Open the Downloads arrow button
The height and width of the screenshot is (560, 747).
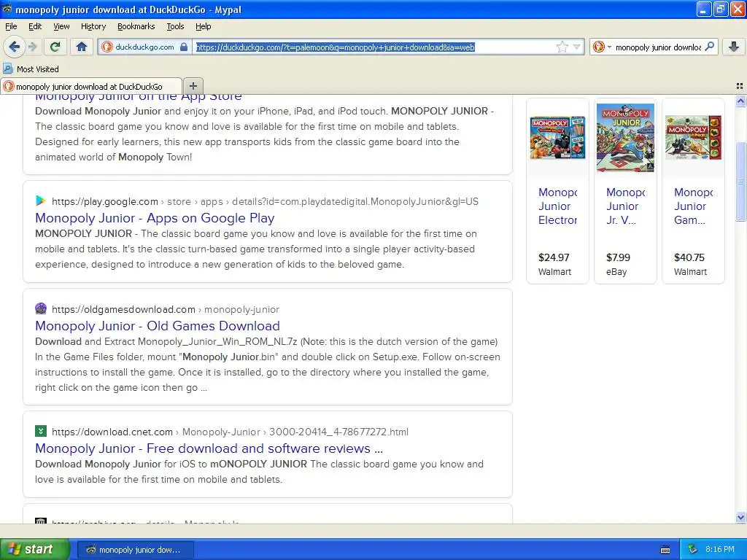(x=734, y=47)
